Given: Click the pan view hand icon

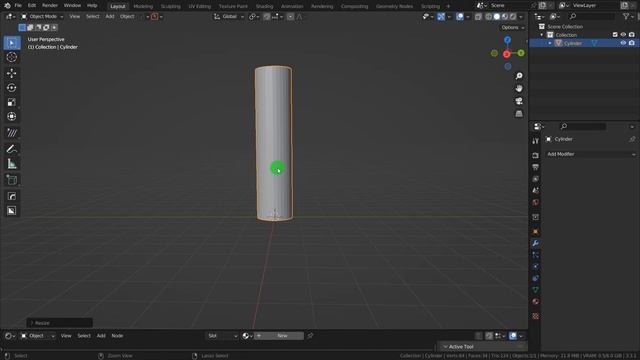Looking at the screenshot, I should coord(519,89).
